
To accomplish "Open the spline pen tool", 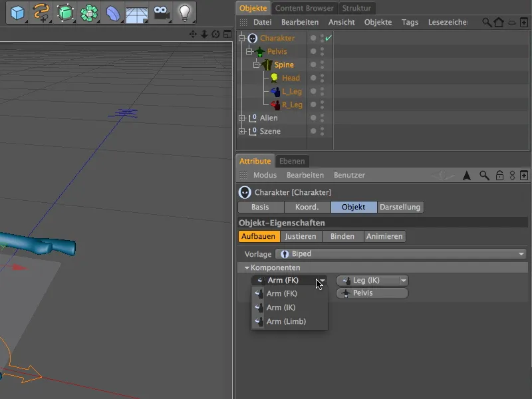I will point(41,13).
